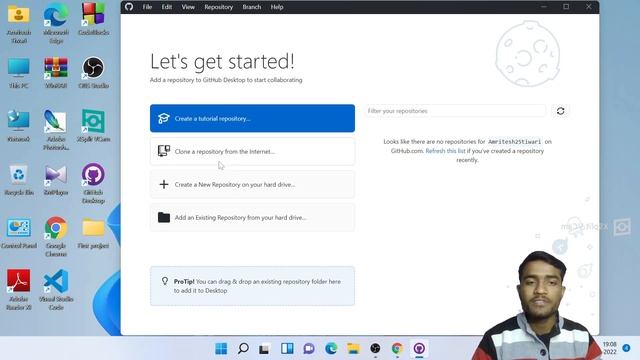This screenshot has height=360, width=640.
Task: Click the Network desktop icon
Action: [19, 126]
